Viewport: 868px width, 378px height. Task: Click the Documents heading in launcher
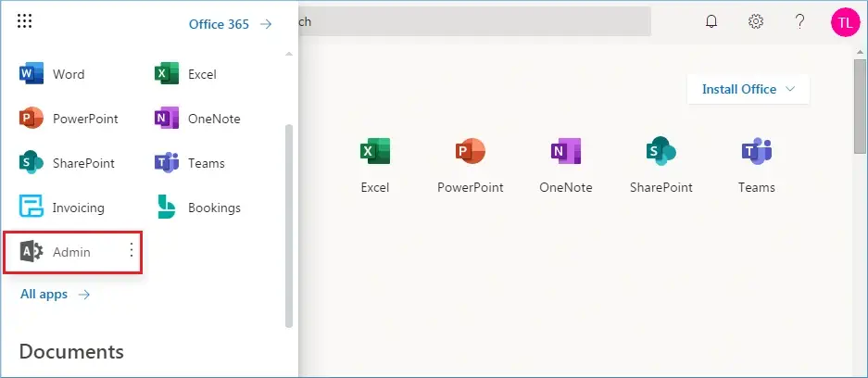coord(71,351)
